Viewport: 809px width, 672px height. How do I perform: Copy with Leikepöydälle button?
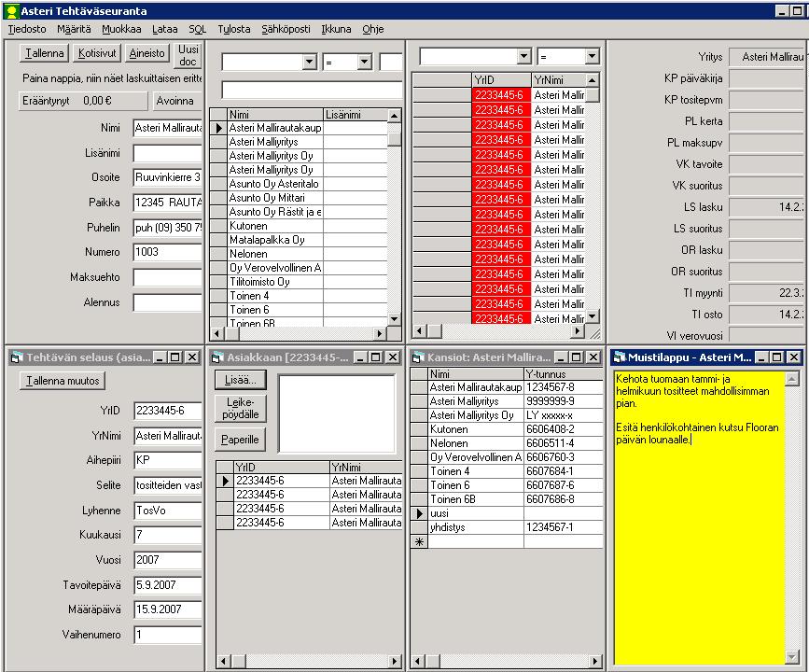(x=241, y=408)
